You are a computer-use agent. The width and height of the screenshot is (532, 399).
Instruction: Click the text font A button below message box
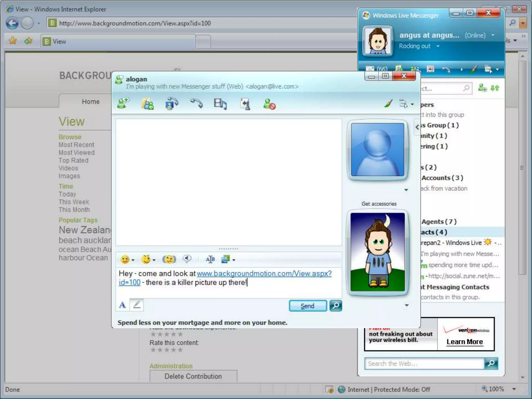click(x=122, y=305)
